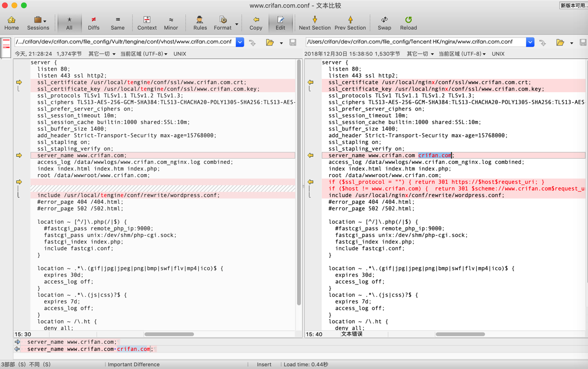
Task: Click the left pane vertical scrollbar
Action: tap(299, 183)
